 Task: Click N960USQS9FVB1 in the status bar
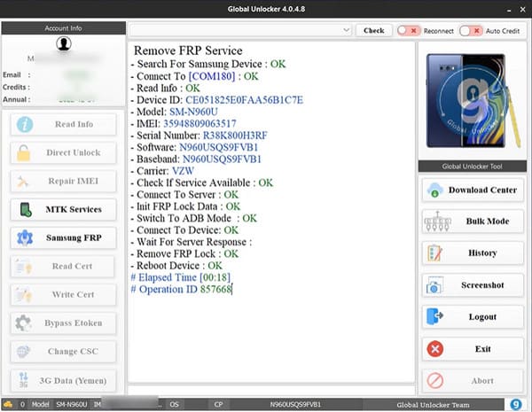point(295,404)
